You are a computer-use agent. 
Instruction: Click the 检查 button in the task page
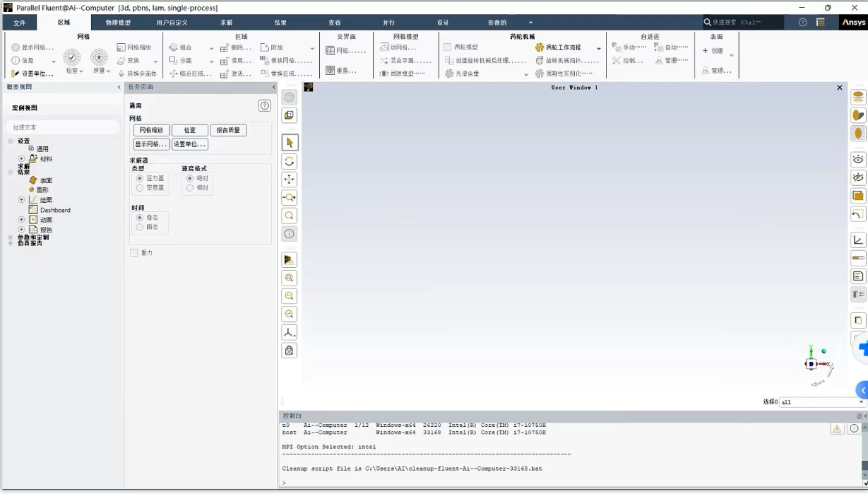point(190,130)
